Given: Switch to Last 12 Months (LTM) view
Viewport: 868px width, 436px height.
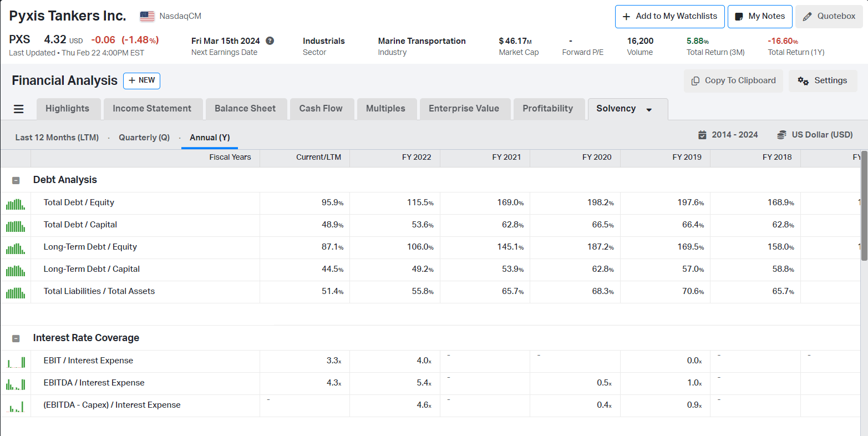Looking at the screenshot, I should click(57, 138).
